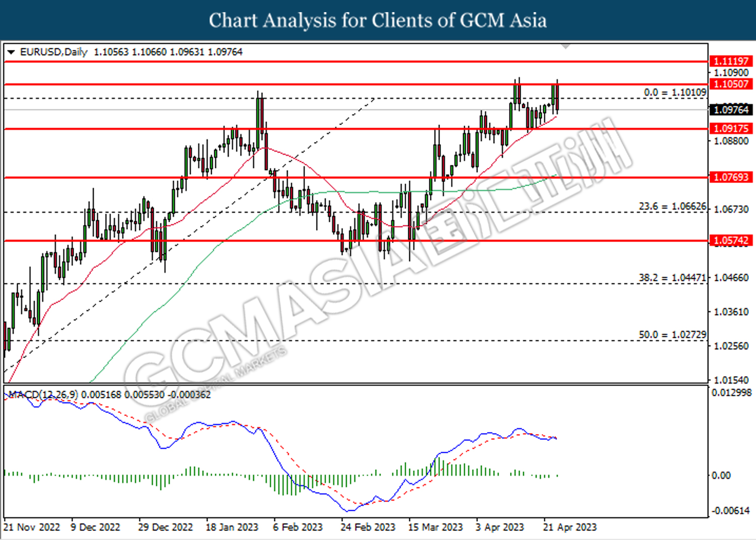Click the MACD(12,26,9) indicator label

pos(43,395)
